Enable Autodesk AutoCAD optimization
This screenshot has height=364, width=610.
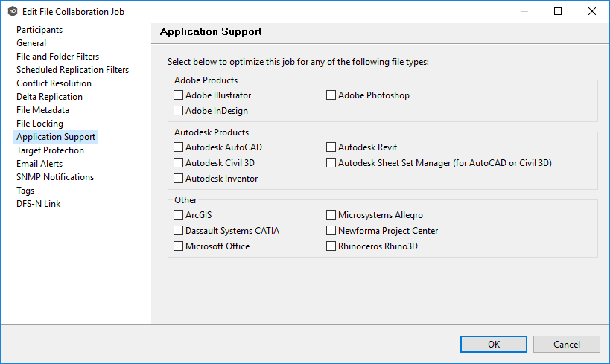click(179, 147)
